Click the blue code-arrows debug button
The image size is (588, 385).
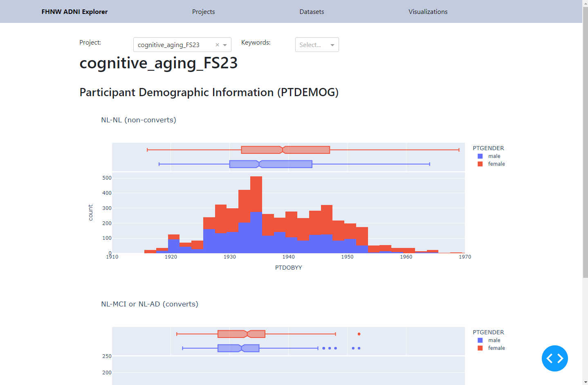pyautogui.click(x=555, y=358)
